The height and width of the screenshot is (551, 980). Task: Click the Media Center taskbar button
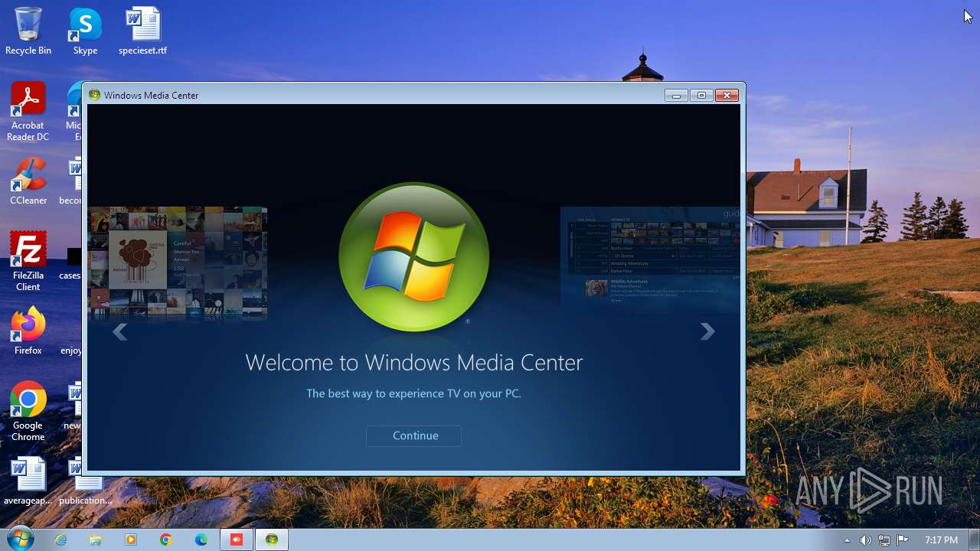click(x=272, y=540)
